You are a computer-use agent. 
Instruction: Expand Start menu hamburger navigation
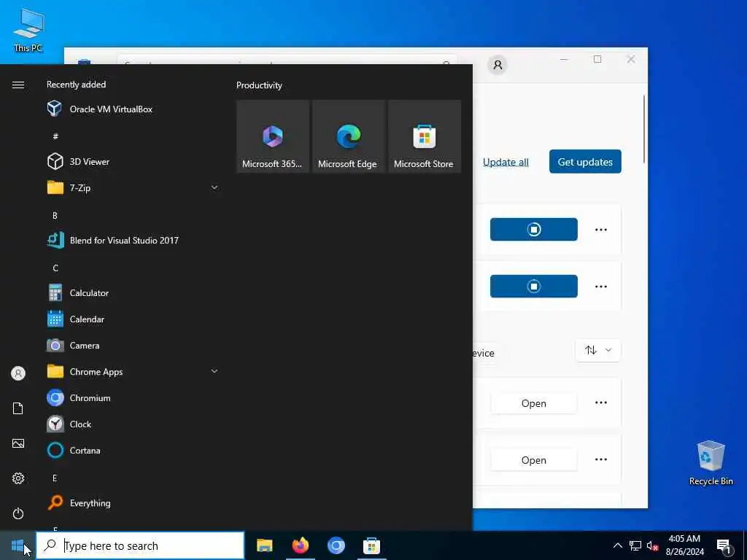[x=18, y=85]
